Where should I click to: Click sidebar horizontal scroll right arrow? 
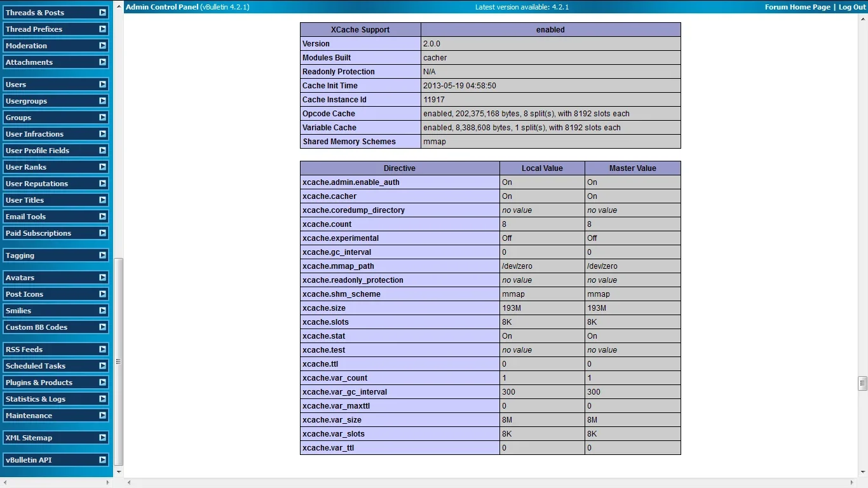[107, 483]
